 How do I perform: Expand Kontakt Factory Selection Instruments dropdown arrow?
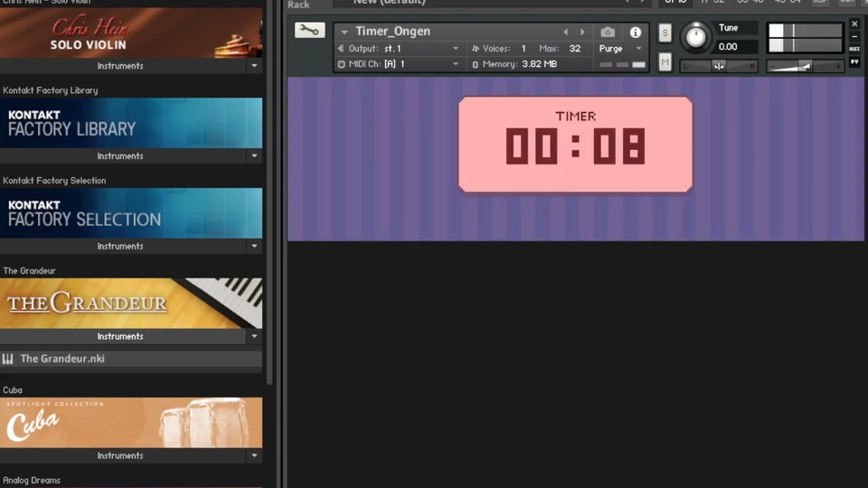(x=254, y=246)
